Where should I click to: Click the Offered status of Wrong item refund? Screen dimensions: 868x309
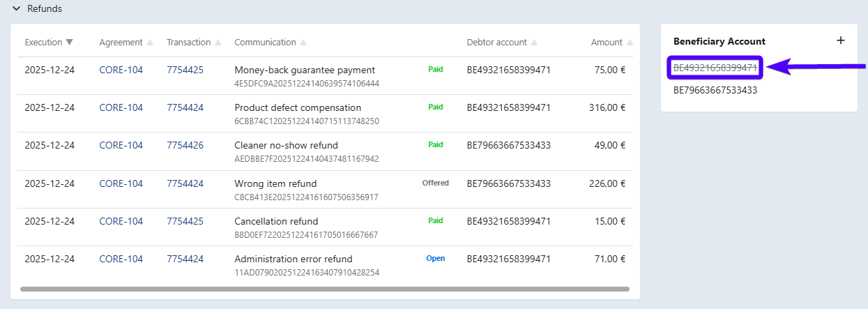pos(435,183)
